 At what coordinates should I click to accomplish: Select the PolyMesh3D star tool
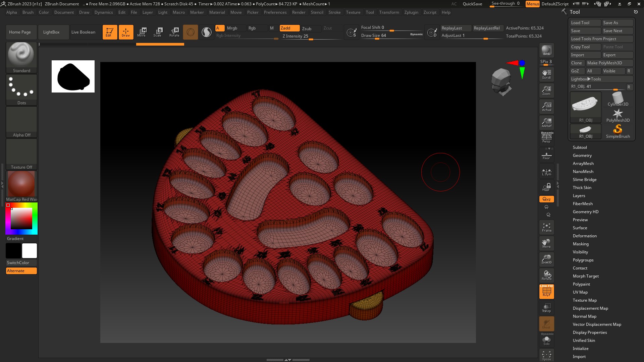618,115
